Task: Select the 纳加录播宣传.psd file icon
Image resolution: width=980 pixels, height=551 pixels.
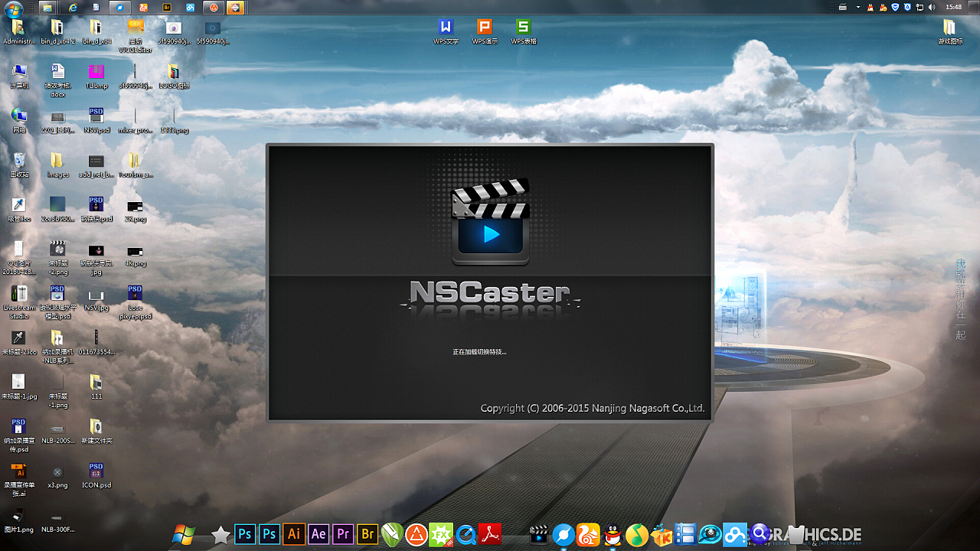Action: [19, 435]
